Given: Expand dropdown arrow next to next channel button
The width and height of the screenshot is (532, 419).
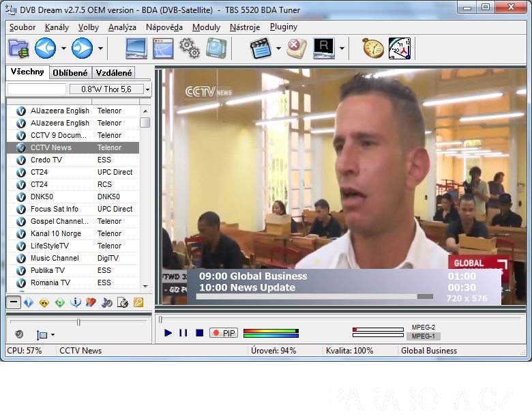Looking at the screenshot, I should [100, 48].
